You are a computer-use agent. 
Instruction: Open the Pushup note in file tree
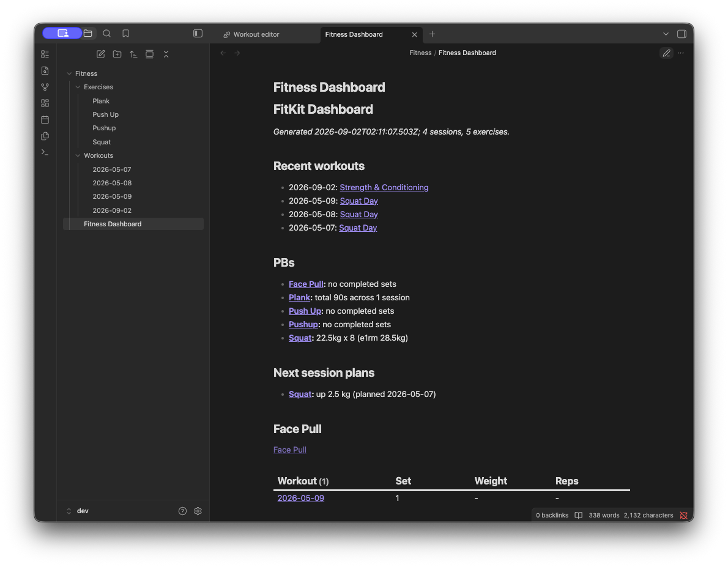[104, 128]
